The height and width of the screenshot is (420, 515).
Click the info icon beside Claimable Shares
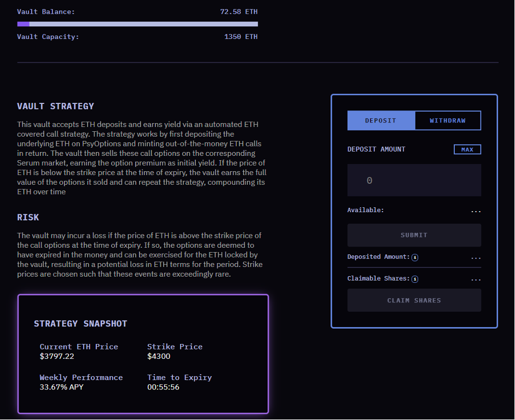[415, 279]
